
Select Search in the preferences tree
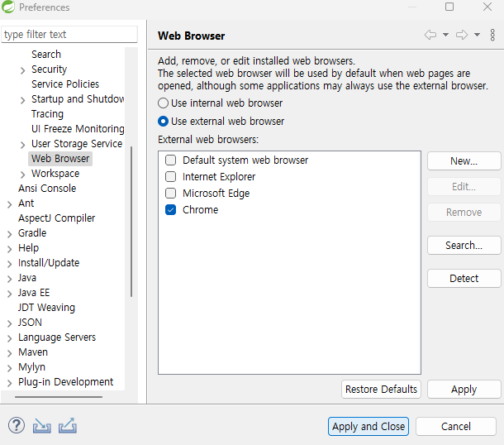(46, 54)
